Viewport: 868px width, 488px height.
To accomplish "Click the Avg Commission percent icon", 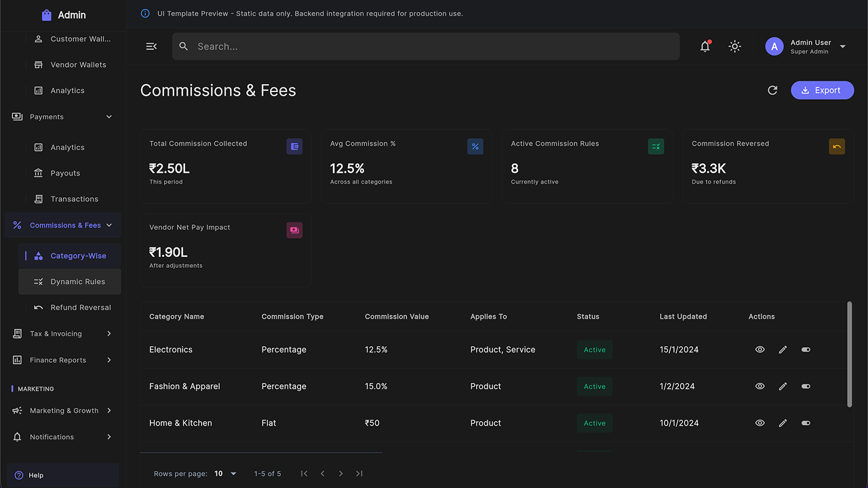I will [475, 146].
